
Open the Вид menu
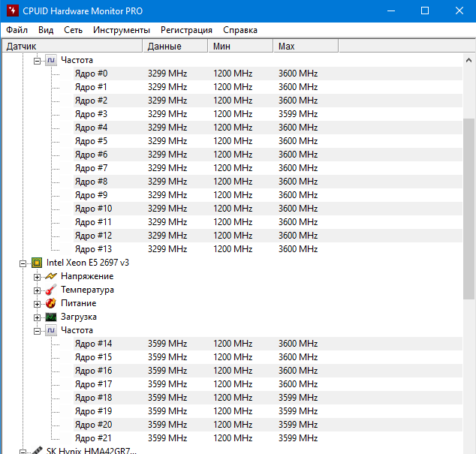click(46, 30)
